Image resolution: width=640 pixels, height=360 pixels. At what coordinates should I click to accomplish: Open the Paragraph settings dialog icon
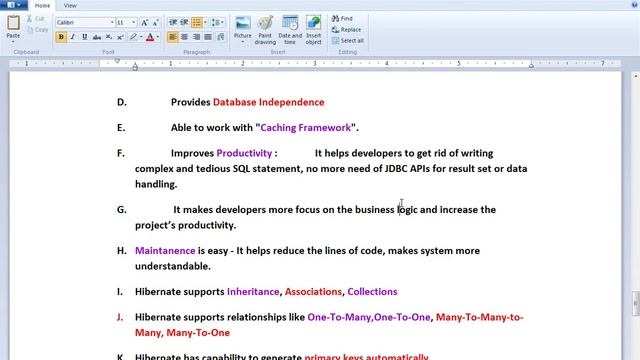[221, 37]
